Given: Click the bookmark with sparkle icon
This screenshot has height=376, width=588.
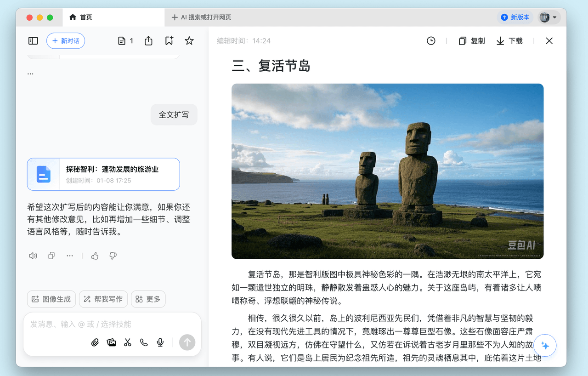Looking at the screenshot, I should (x=169, y=41).
